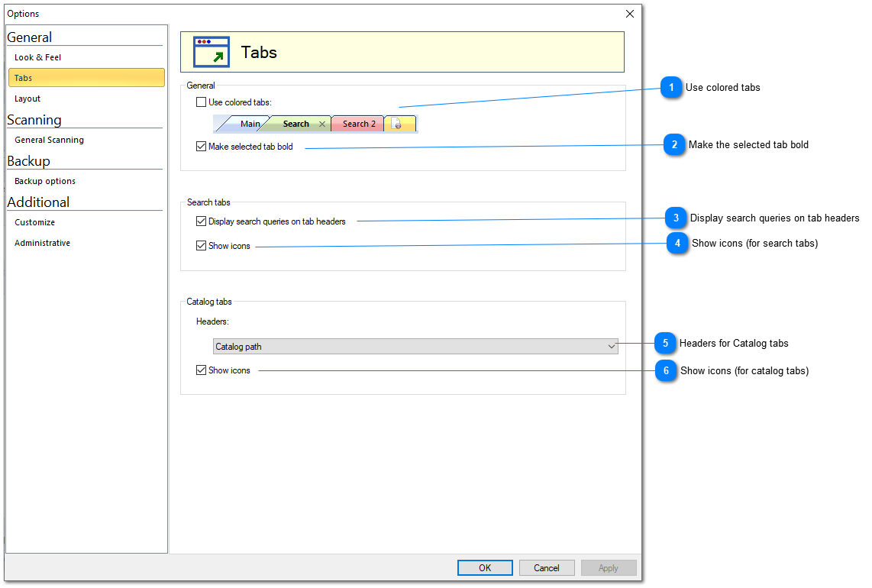This screenshot has height=588, width=872.
Task: Toggle Display search queries on tab headers
Action: click(202, 221)
